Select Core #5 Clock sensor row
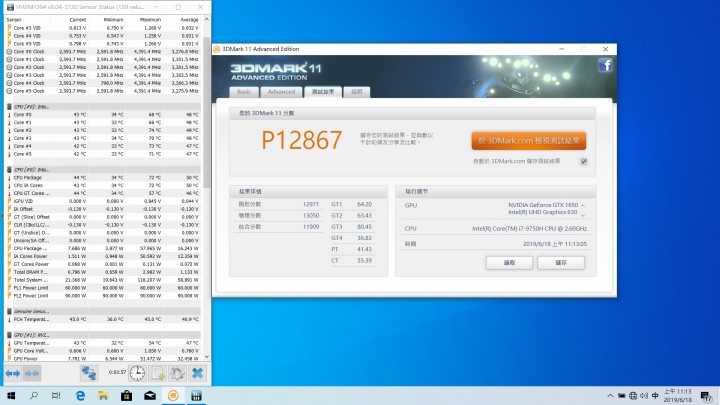The height and width of the screenshot is (405, 720). point(103,91)
